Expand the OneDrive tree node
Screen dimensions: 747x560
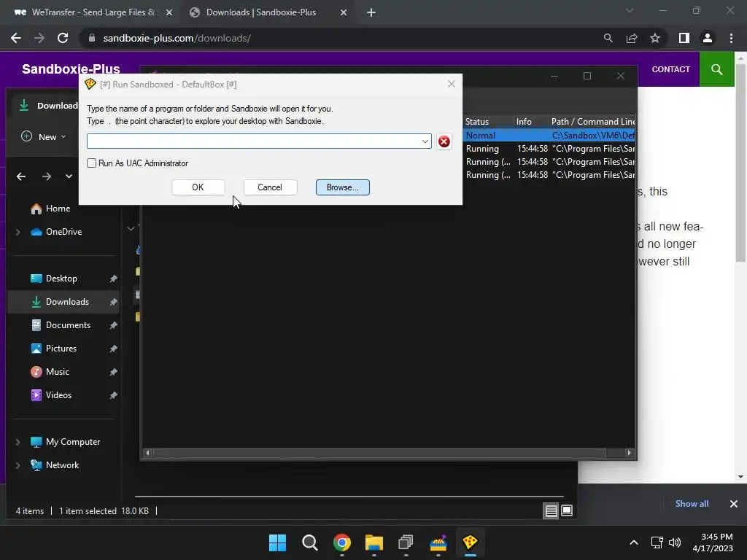click(18, 232)
